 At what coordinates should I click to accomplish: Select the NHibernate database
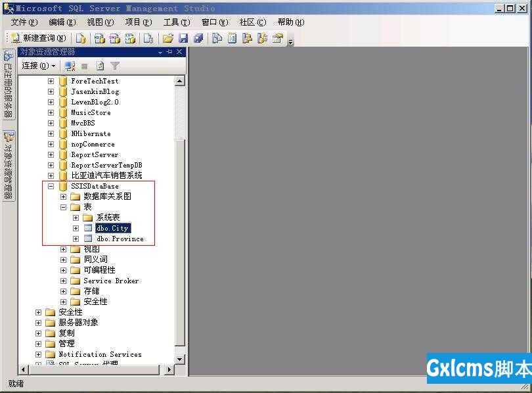91,133
